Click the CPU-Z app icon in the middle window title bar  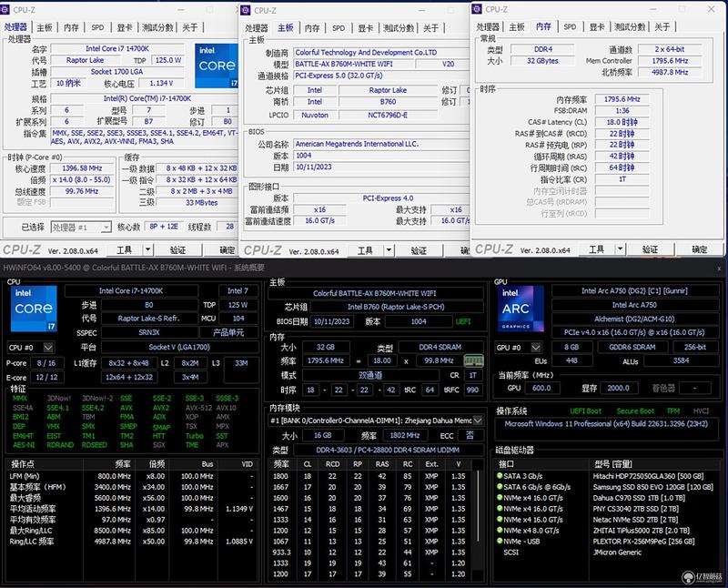coord(246,10)
